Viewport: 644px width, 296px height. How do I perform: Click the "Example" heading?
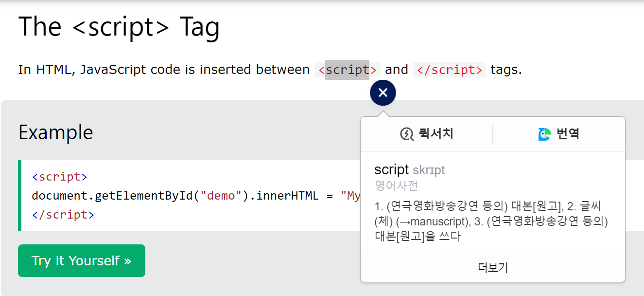(55, 132)
